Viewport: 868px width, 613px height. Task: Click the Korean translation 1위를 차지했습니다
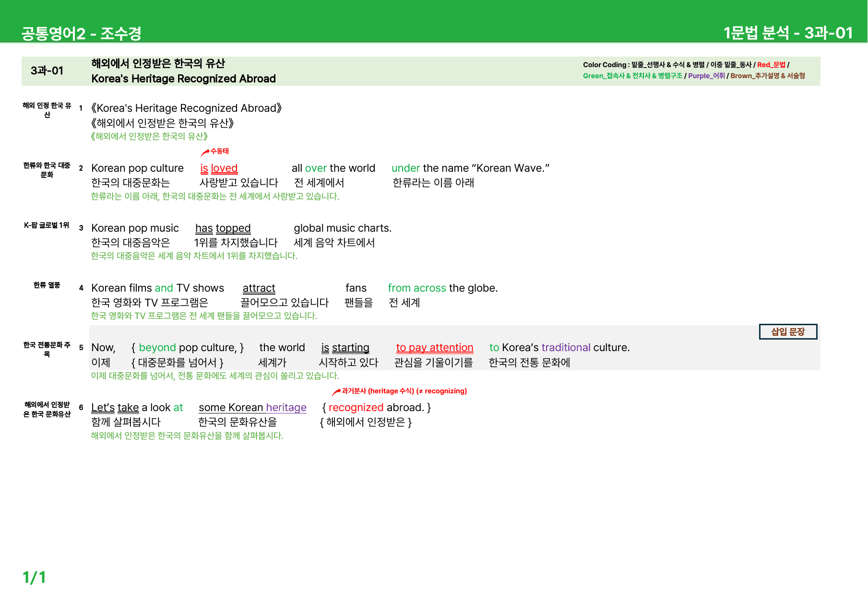(x=236, y=243)
